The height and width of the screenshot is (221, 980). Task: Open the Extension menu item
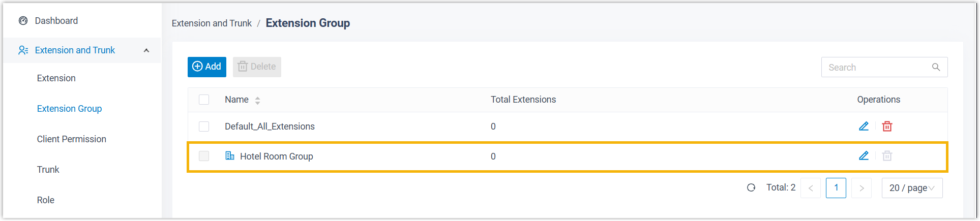[56, 78]
